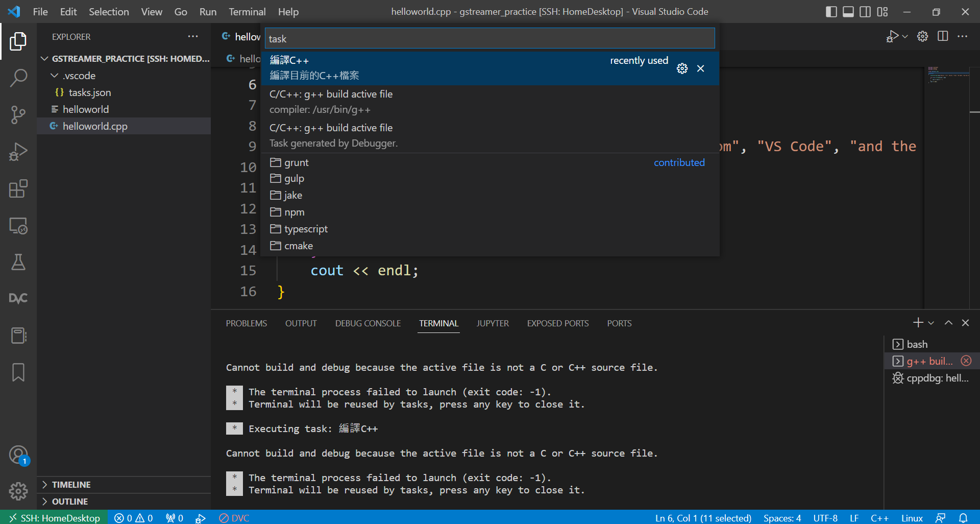Open the DVC view icon
980x524 pixels.
18,299
